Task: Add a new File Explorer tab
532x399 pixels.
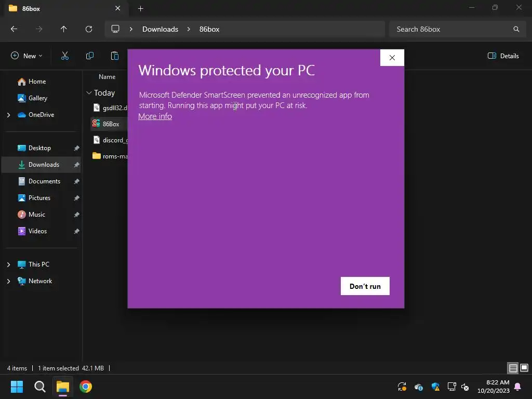Action: [140, 9]
